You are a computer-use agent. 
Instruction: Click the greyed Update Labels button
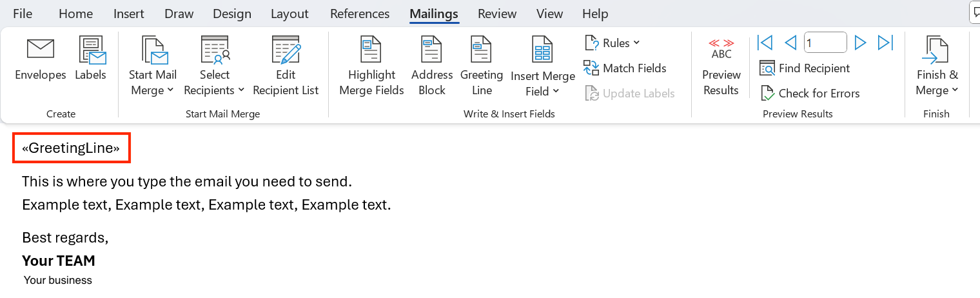(x=629, y=94)
